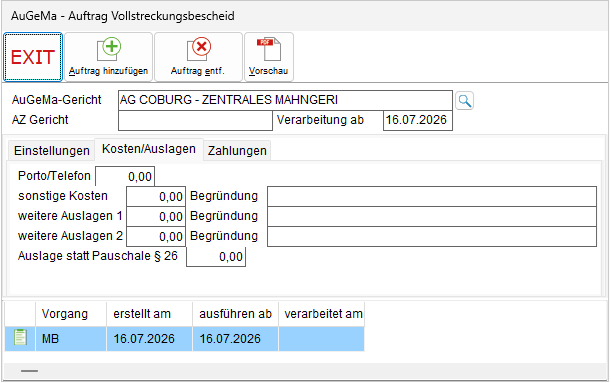This screenshot has width=611, height=383.
Task: Select the MB cell in Vorgang column
Action: pos(71,339)
